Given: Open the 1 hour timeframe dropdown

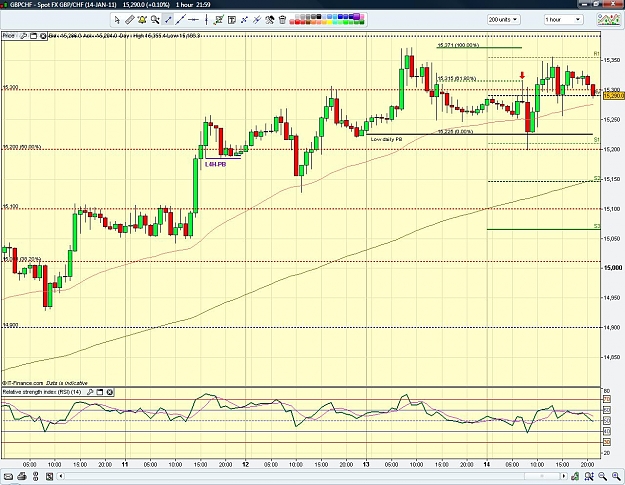Looking at the screenshot, I should [x=563, y=20].
